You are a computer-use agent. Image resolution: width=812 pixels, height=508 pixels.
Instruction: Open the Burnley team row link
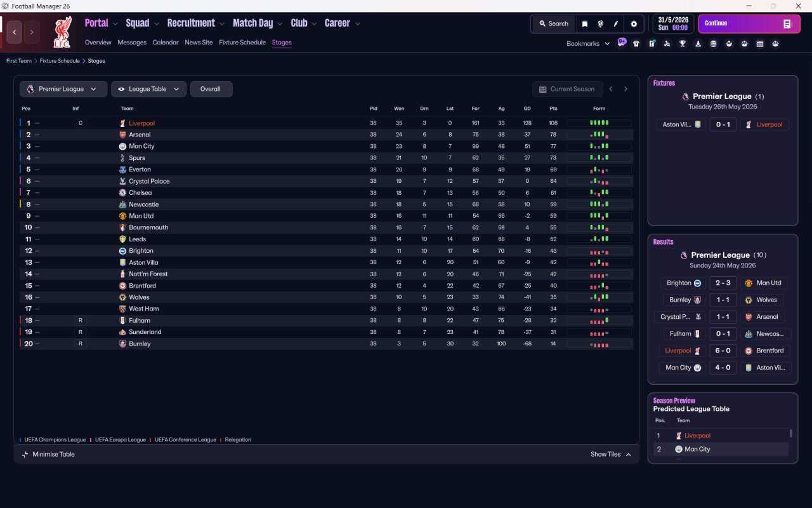pos(140,344)
